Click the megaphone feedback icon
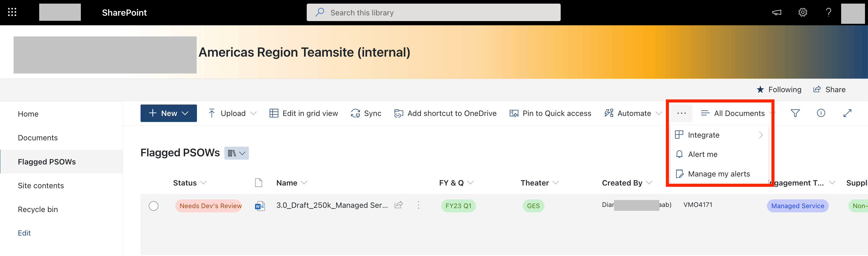The height and width of the screenshot is (256, 868). [x=776, y=12]
